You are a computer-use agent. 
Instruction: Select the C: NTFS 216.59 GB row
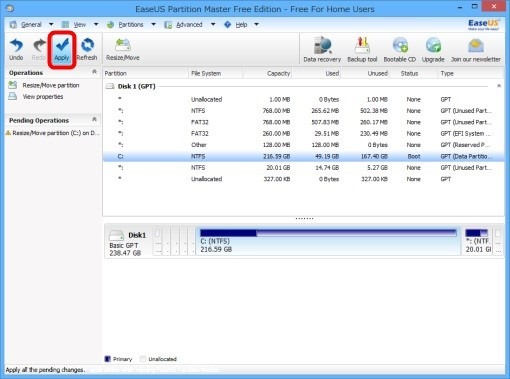[303, 156]
